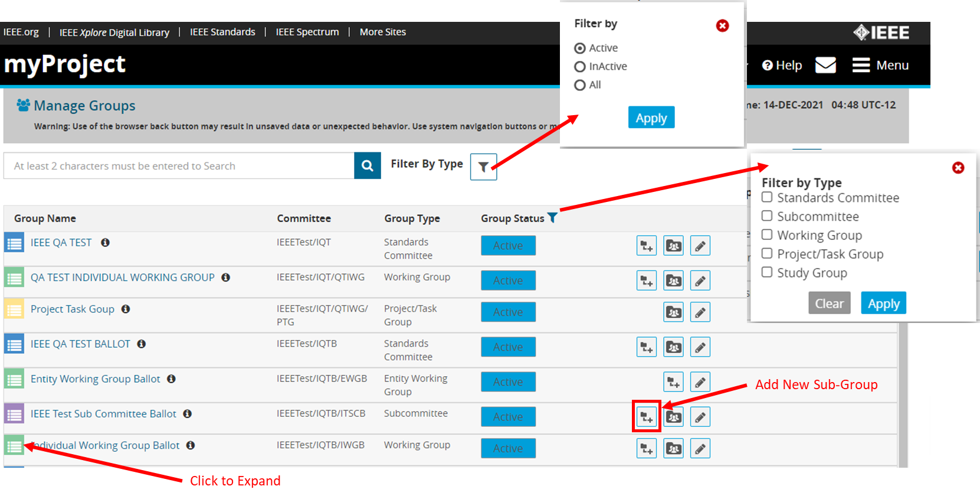
Task: Add sub-group for IEEE Test Sub Committee Ballot
Action: pyautogui.click(x=647, y=417)
